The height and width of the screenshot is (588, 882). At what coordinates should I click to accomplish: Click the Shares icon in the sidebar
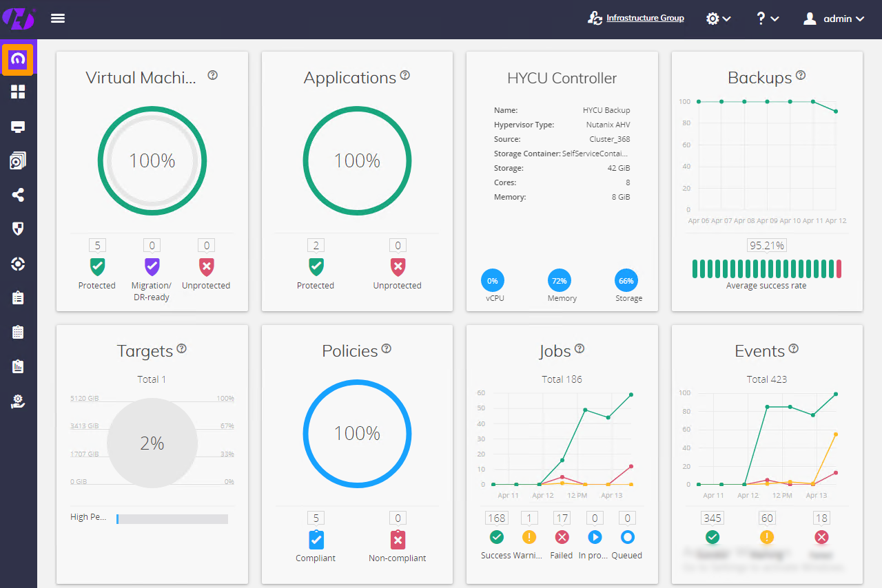(18, 195)
